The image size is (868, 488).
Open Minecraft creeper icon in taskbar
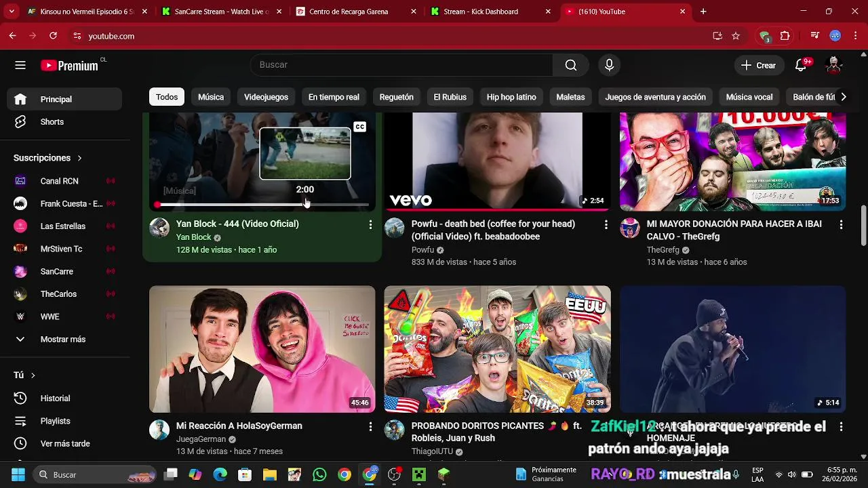pos(419,474)
